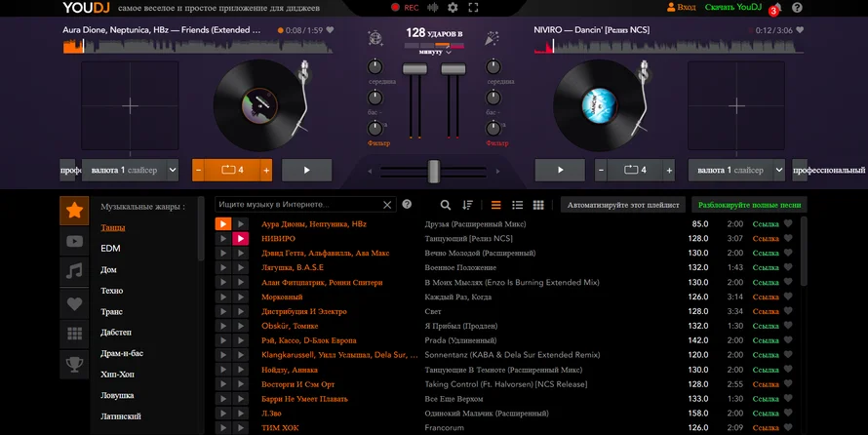Decrease left deck loop length
This screenshot has height=435, width=868.
click(x=198, y=170)
